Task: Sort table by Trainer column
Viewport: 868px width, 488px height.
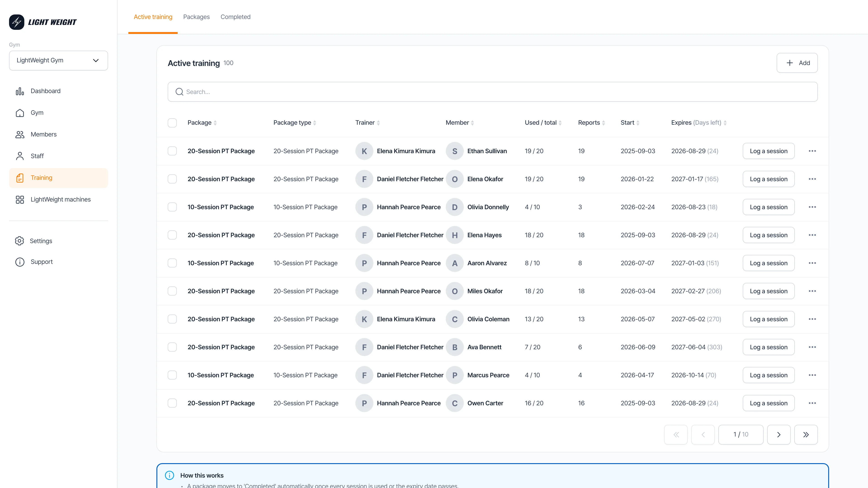Action: click(368, 123)
